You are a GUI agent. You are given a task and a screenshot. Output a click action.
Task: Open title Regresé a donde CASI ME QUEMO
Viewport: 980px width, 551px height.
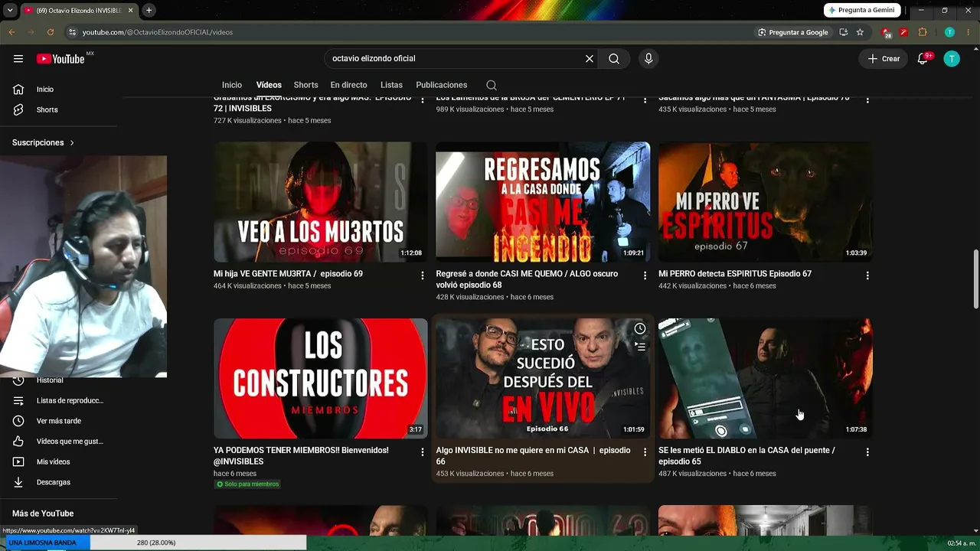[x=527, y=279]
